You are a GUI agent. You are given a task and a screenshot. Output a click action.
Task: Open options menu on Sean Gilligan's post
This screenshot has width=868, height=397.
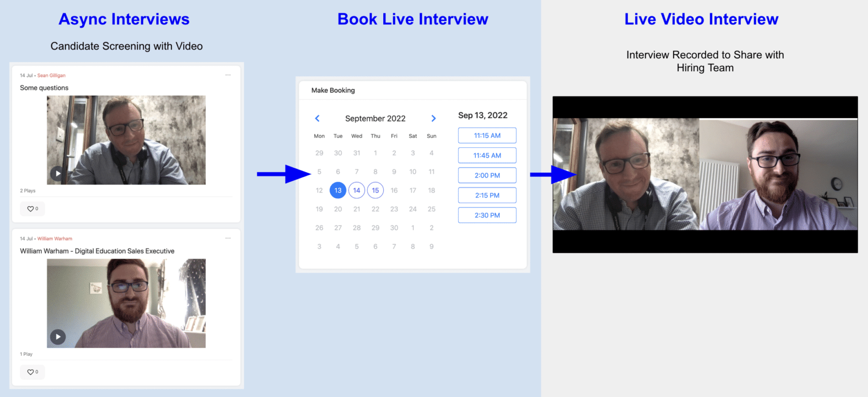coord(228,75)
